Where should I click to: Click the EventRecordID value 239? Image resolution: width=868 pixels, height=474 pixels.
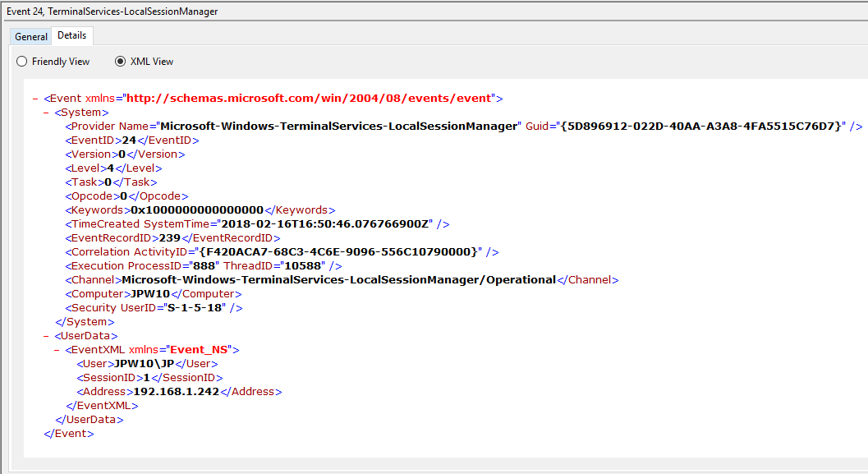point(170,237)
